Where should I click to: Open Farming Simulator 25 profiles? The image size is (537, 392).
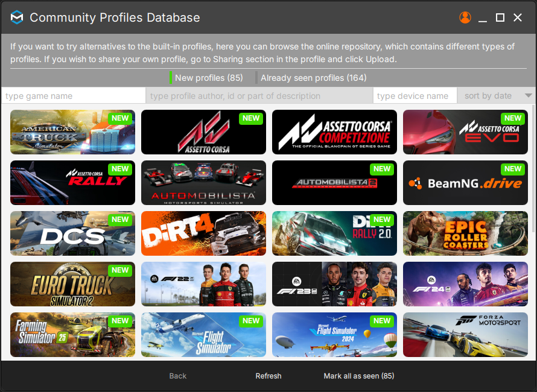pos(72,335)
